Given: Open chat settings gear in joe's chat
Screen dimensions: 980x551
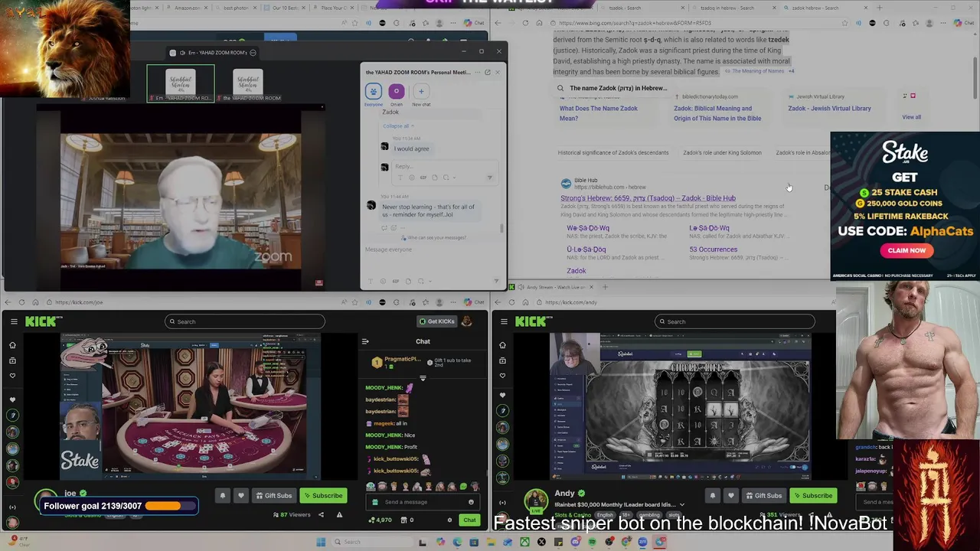Looking at the screenshot, I should pyautogui.click(x=449, y=520).
